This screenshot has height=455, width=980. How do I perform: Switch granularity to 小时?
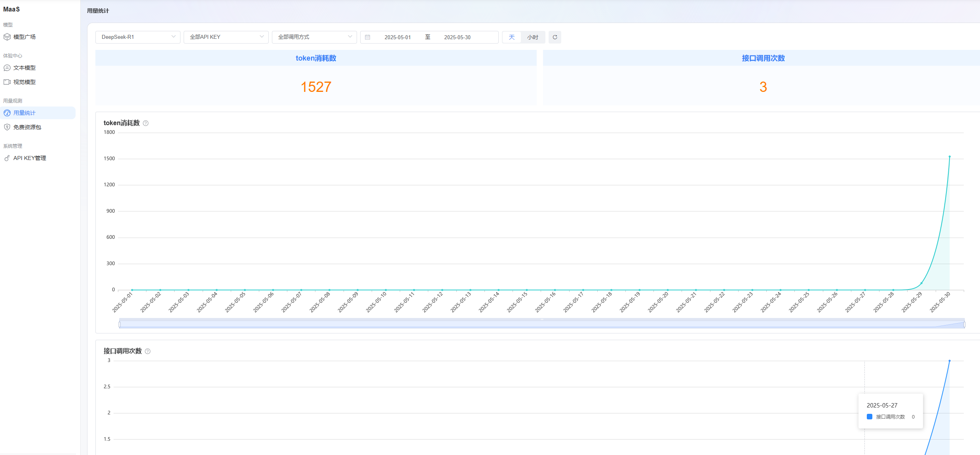click(532, 37)
